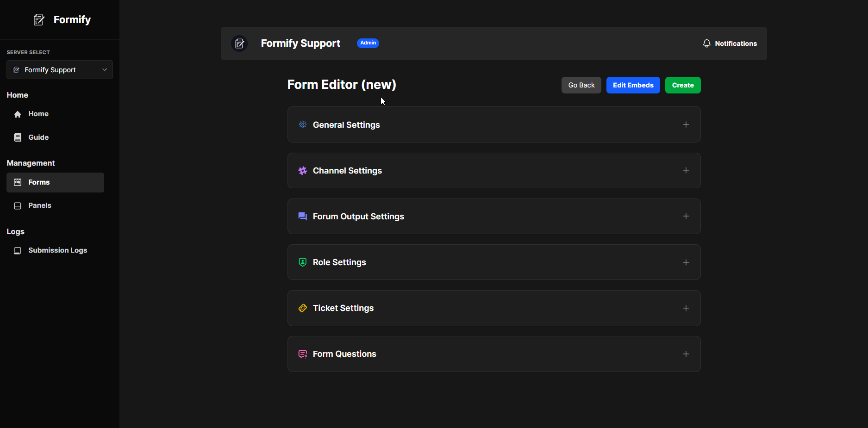
Task: Click the Guide book icon
Action: pyautogui.click(x=18, y=137)
